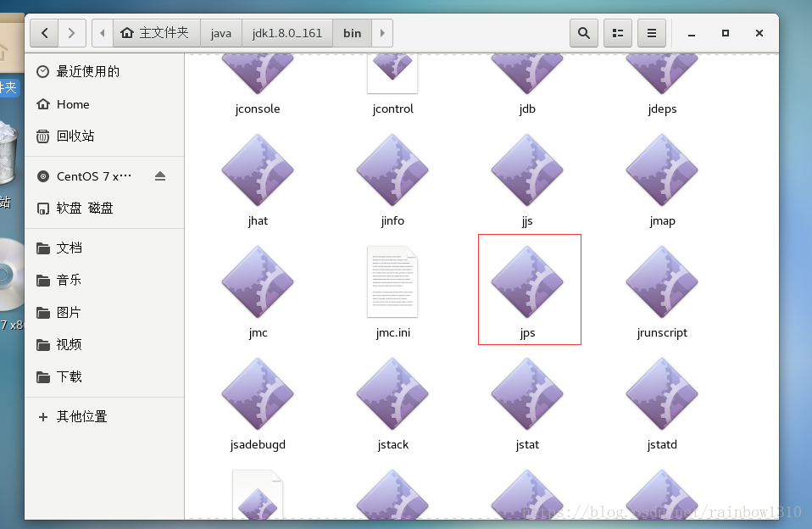Click the jstatd file name label
The width and height of the screenshot is (812, 529).
662,444
